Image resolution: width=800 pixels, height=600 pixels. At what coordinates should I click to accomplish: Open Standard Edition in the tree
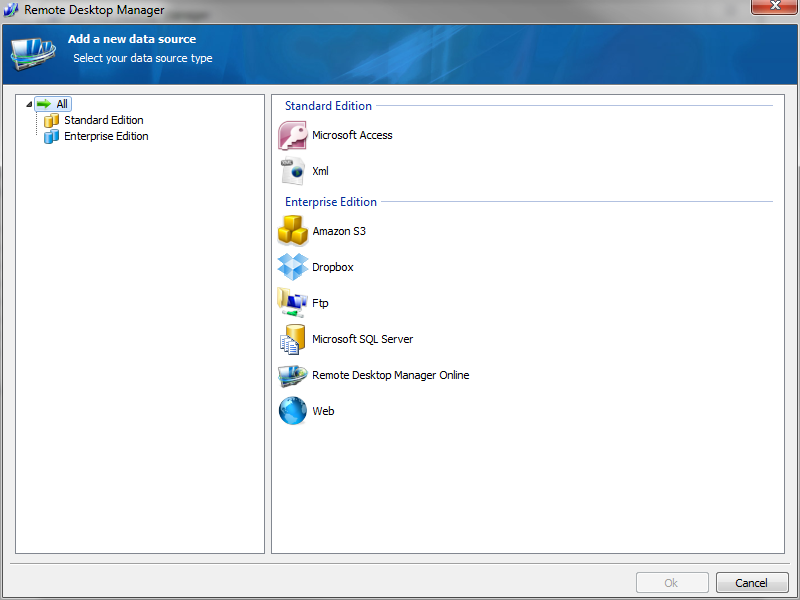click(104, 120)
